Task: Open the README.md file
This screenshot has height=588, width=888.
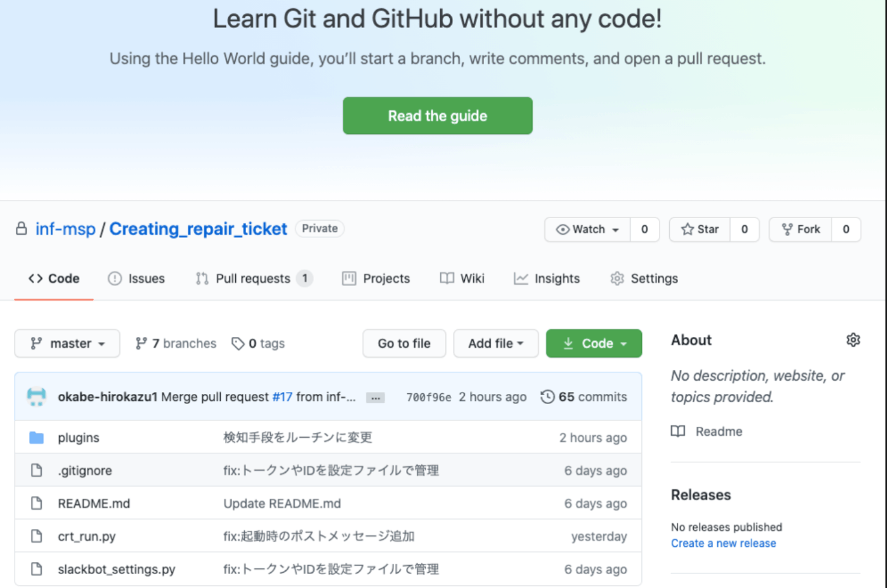Action: [94, 504]
